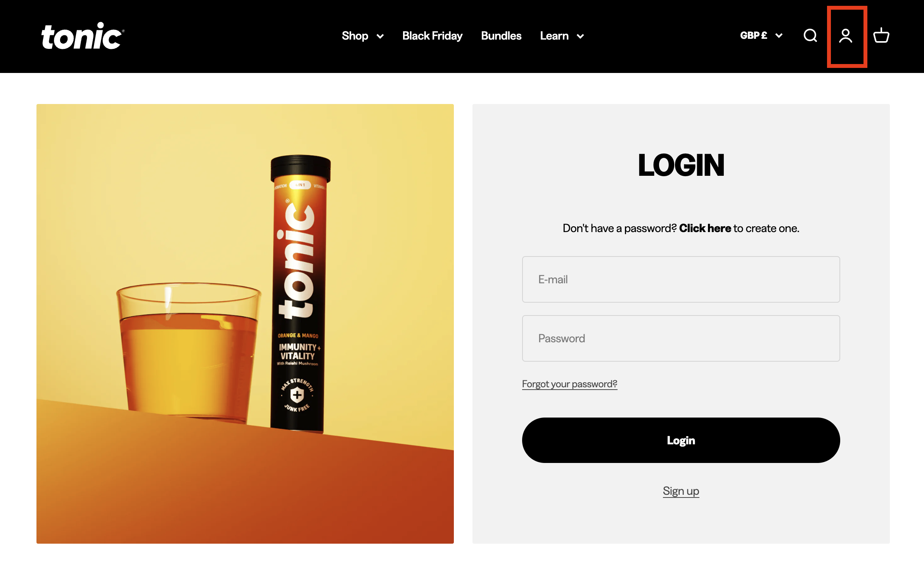This screenshot has height=572, width=924.
Task: Focus the E-mail input field
Action: tap(681, 279)
